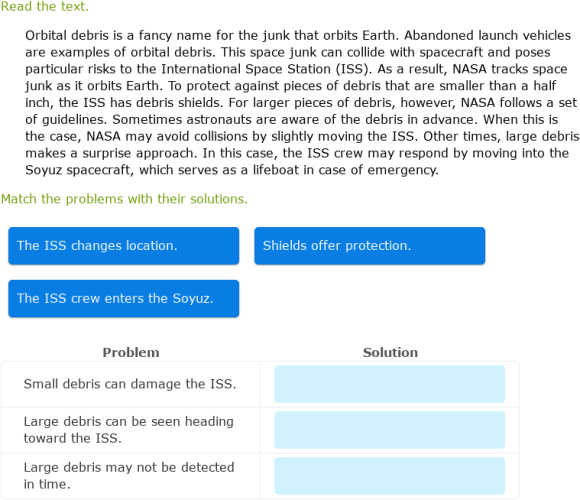Screen dimensions: 580x500
Task: Click "NASA tracks space" phrase in the passage
Action: point(510,69)
